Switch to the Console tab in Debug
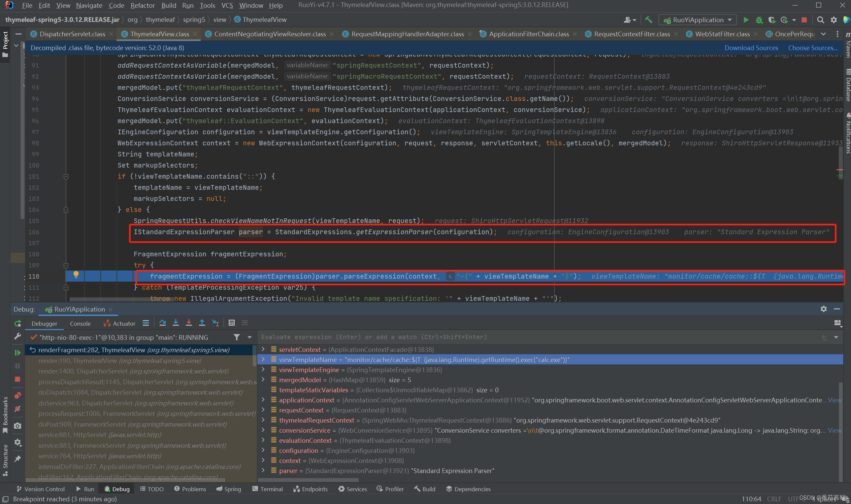The width and height of the screenshot is (851, 504). click(80, 324)
